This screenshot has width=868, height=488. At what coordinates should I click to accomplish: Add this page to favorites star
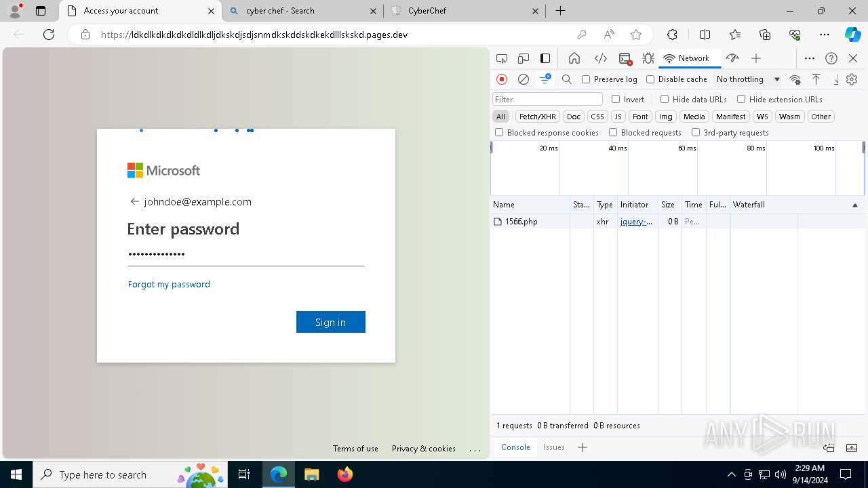click(x=636, y=35)
